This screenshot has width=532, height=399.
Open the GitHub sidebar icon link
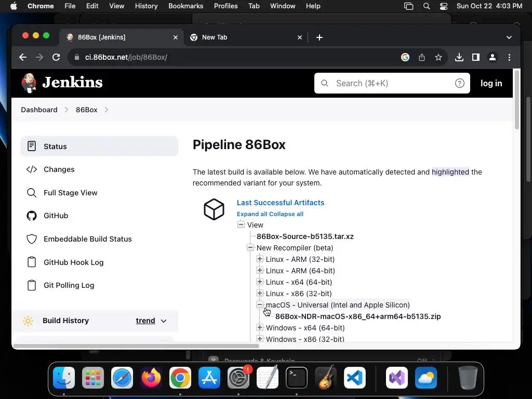pos(32,216)
